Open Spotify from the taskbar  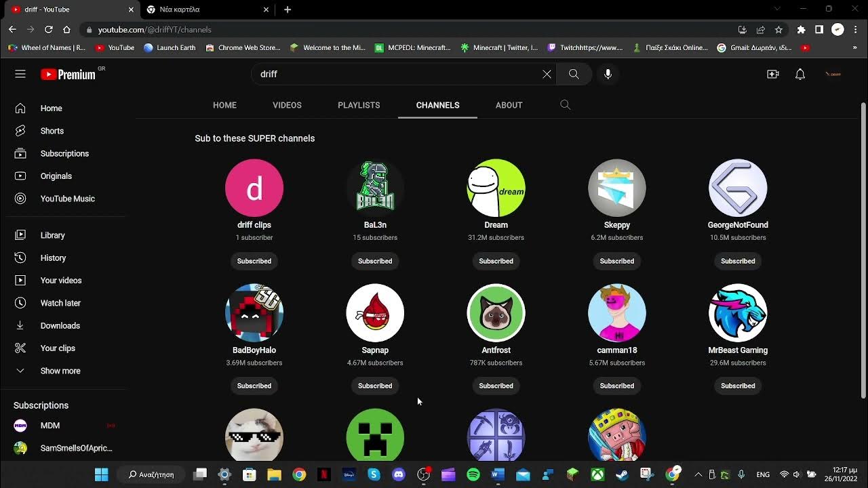click(473, 474)
